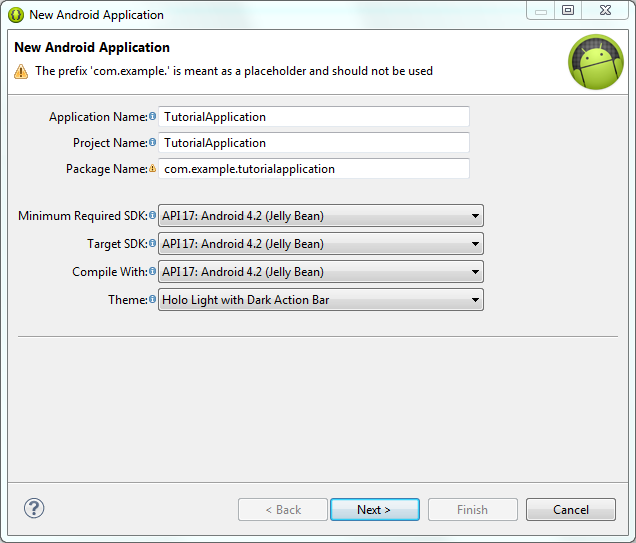Maximize the New Android Application window
The height and width of the screenshot is (543, 636).
click(x=568, y=11)
